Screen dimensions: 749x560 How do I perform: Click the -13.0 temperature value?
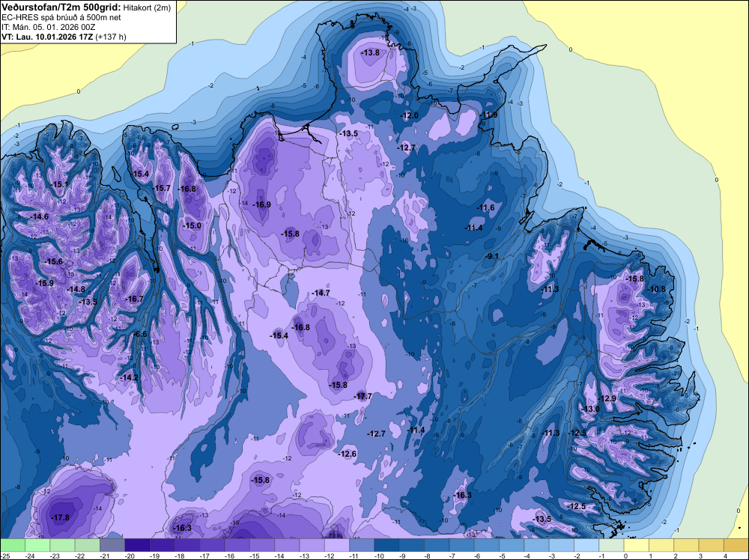[590, 409]
